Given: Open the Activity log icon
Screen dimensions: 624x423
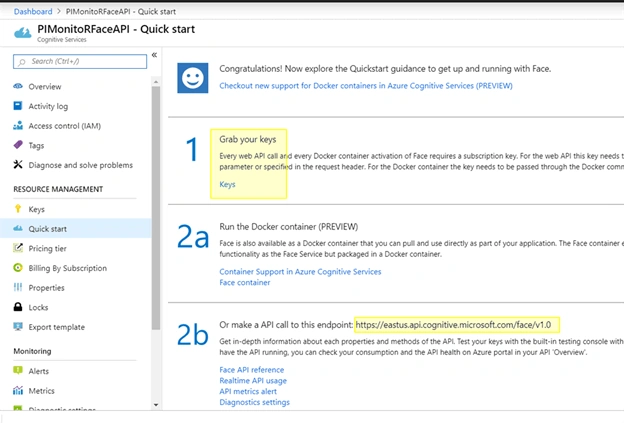Looking at the screenshot, I should 18,105.
